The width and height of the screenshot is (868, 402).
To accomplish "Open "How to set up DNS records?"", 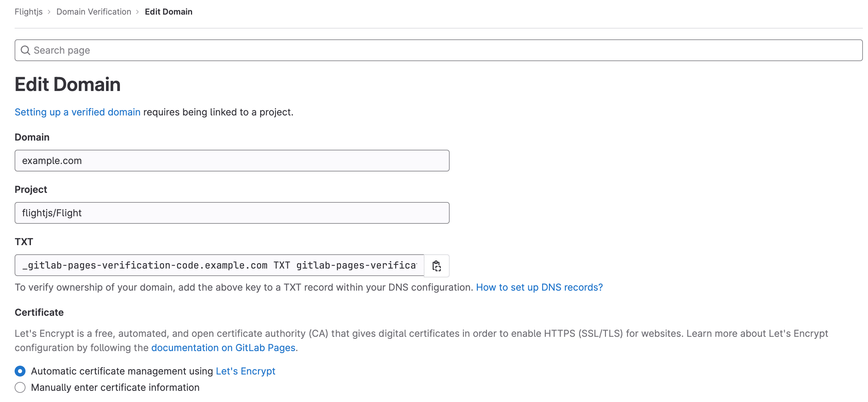I will pyautogui.click(x=539, y=287).
